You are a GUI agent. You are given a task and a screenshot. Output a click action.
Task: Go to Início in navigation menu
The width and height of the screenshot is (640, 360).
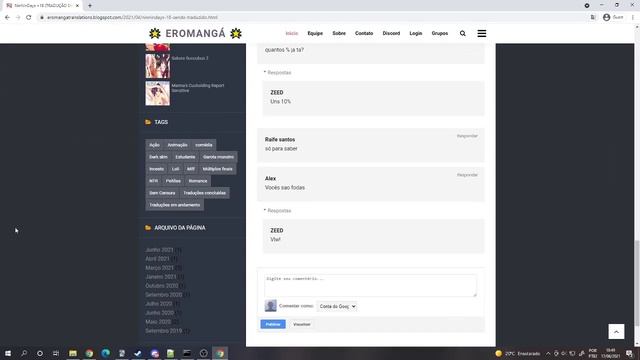click(x=291, y=33)
